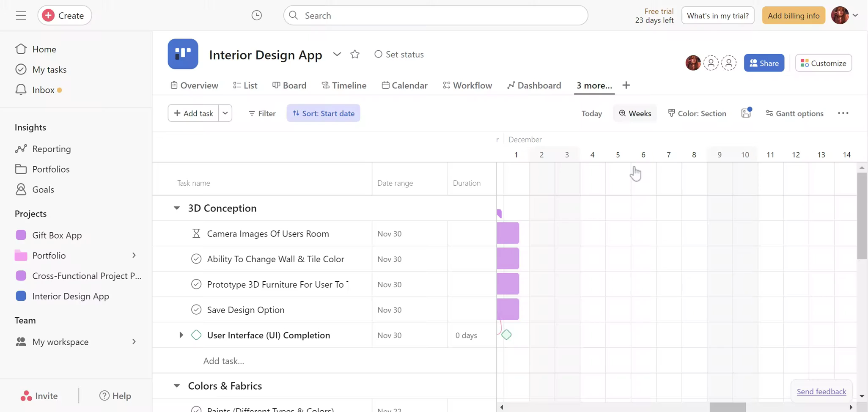Image resolution: width=868 pixels, height=412 pixels.
Task: Click the horizontal Gantt scrollbar thumb
Action: tap(728, 407)
